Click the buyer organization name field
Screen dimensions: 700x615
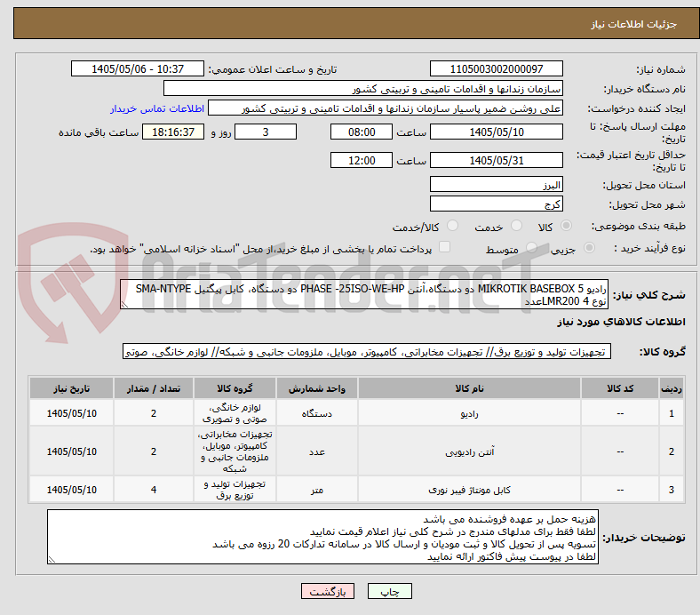coord(363,89)
